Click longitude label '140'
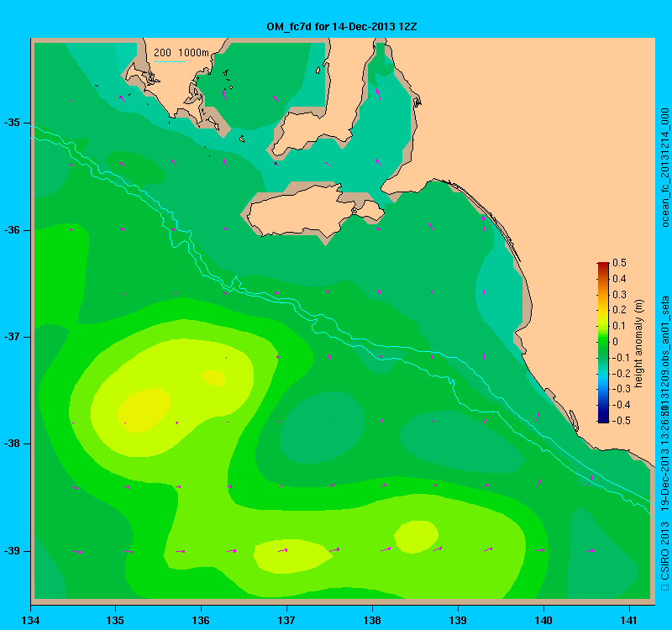The width and height of the screenshot is (672, 630). pos(543,620)
